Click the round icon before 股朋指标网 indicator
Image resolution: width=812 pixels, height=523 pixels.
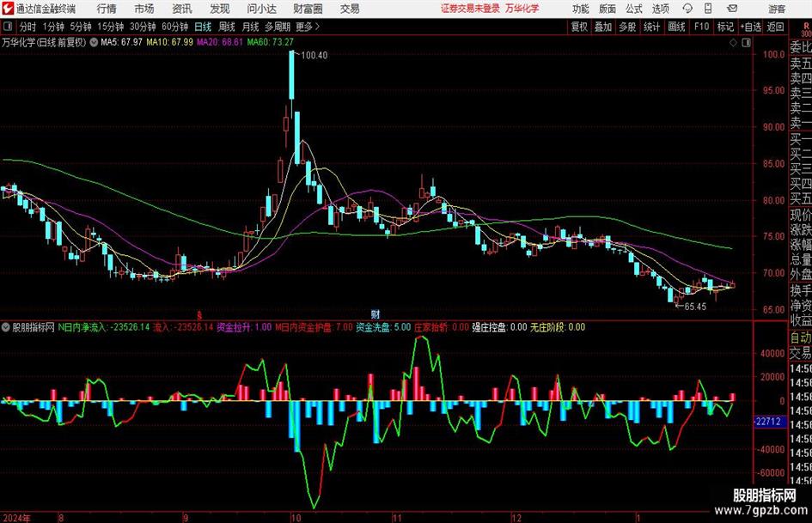click(x=6, y=327)
